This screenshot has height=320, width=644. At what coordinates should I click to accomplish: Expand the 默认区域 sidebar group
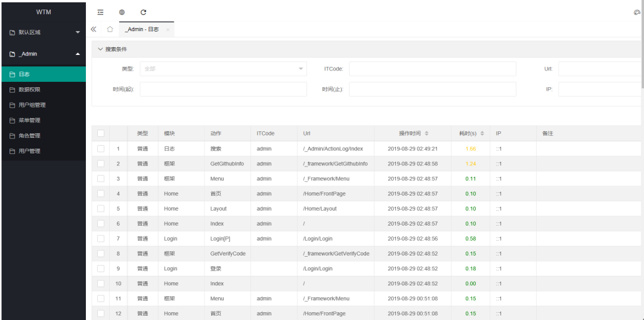pos(45,32)
